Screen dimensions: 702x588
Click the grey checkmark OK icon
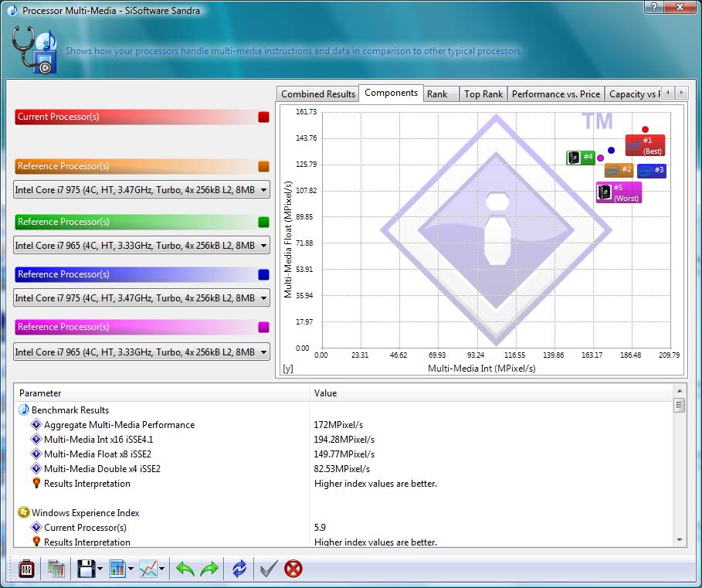[268, 569]
